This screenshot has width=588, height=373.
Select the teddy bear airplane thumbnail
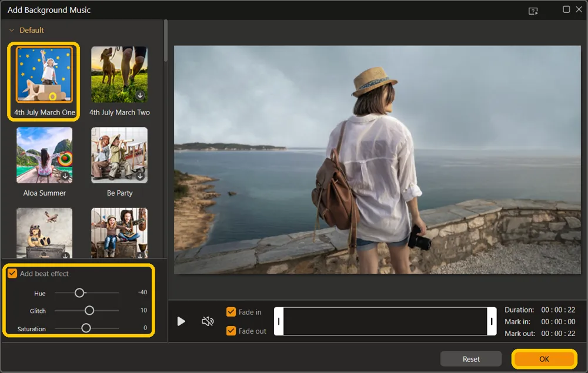(44, 233)
